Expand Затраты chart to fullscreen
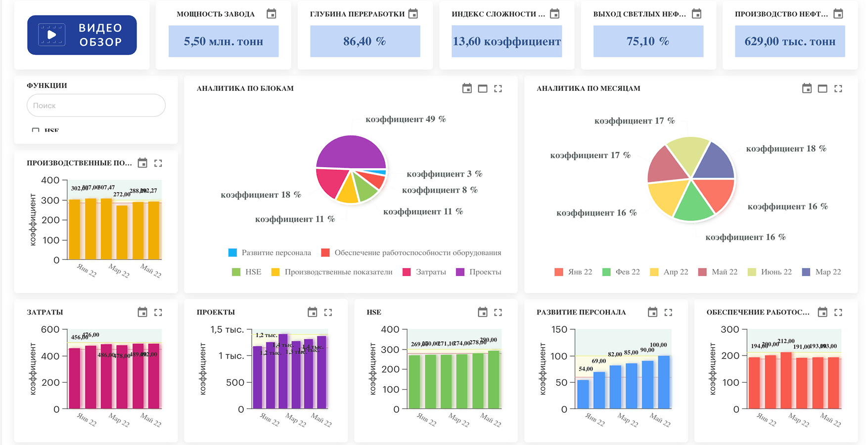Screen dimensions: 868x445 point(158,312)
